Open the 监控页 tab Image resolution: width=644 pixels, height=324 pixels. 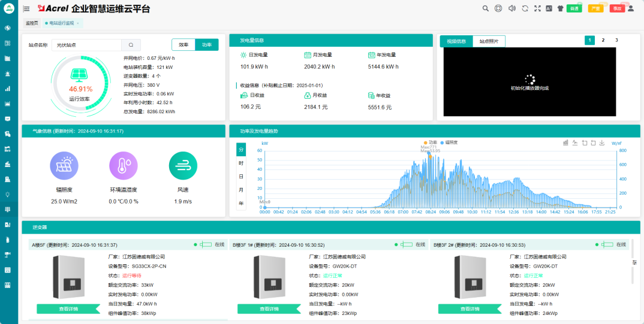tap(32, 23)
